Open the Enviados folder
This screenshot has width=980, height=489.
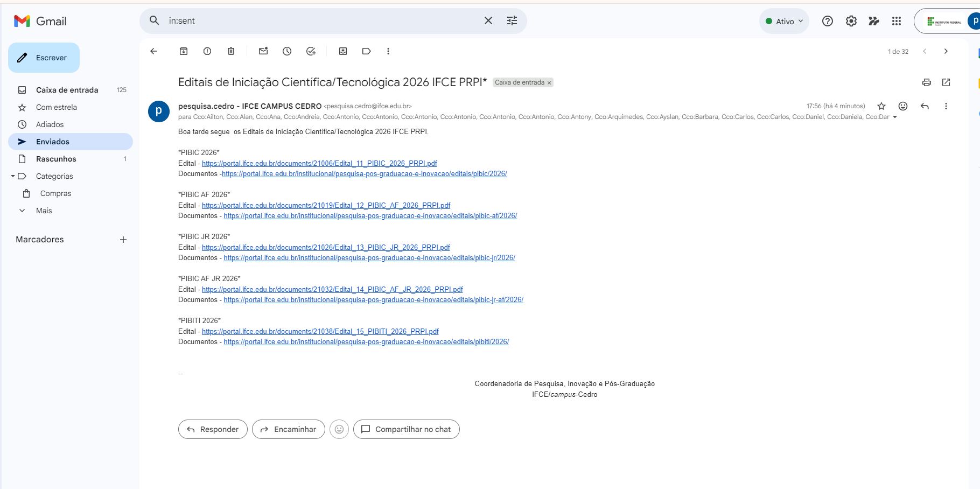pos(53,142)
